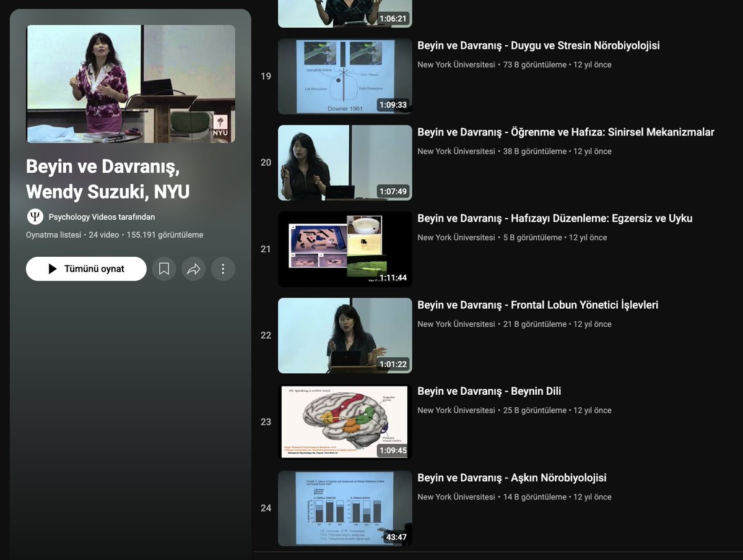The height and width of the screenshot is (560, 743).
Task: Click the index number 19
Action: coord(266,76)
